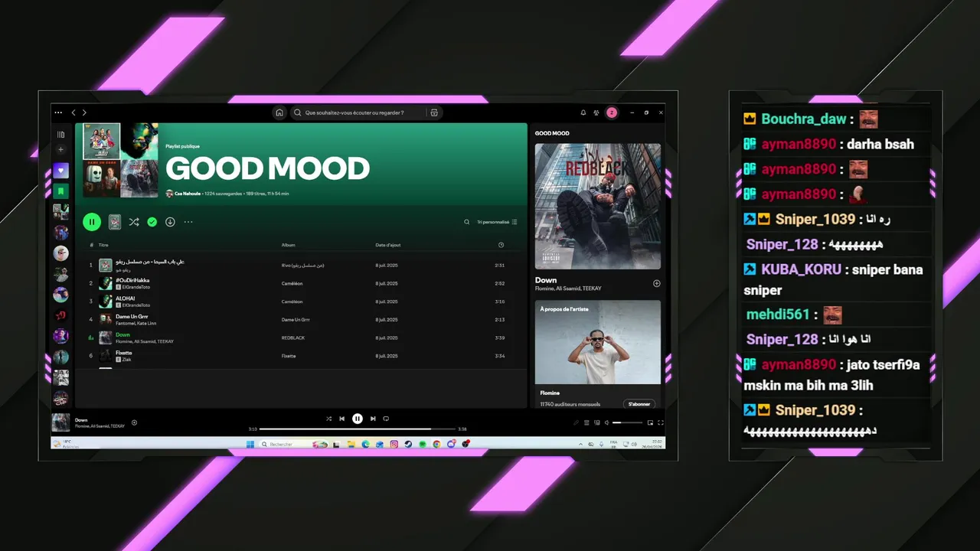Create new playlist with plus icon
980x551 pixels.
coord(60,149)
